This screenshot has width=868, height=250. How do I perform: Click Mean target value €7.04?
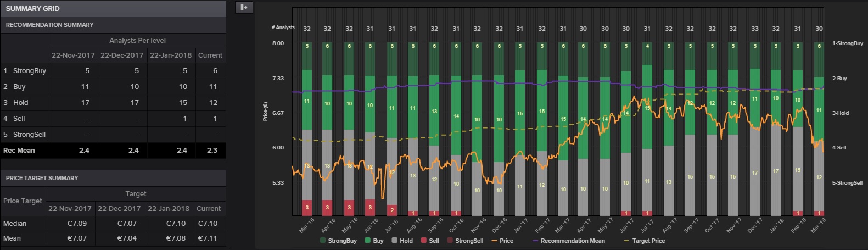pos(127,238)
